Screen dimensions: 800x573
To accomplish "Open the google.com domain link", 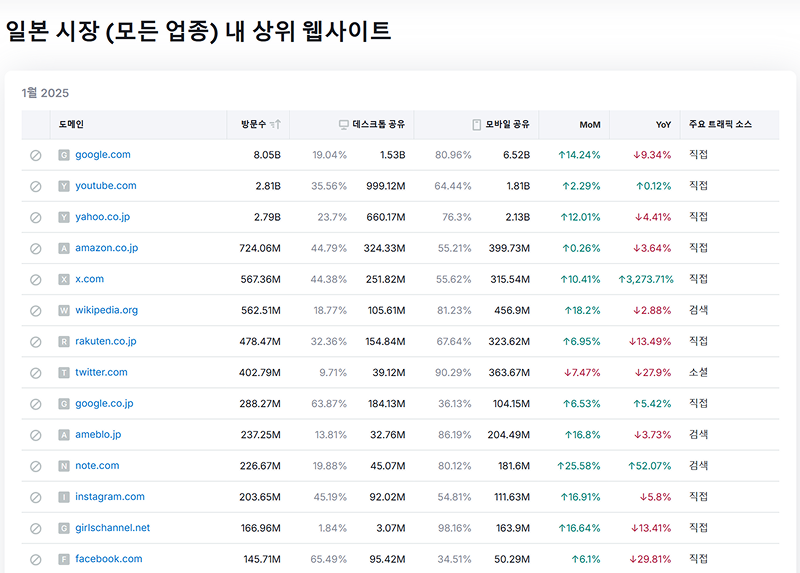I will tap(103, 155).
